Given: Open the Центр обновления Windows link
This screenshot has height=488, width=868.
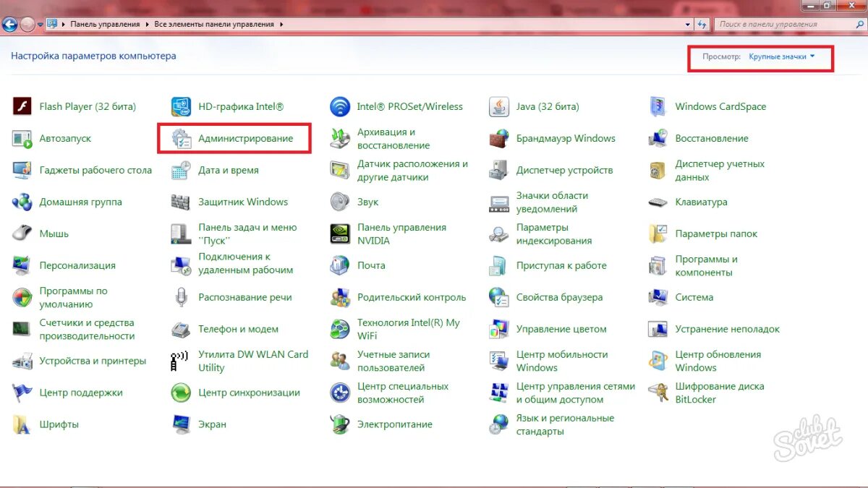Looking at the screenshot, I should (718, 361).
